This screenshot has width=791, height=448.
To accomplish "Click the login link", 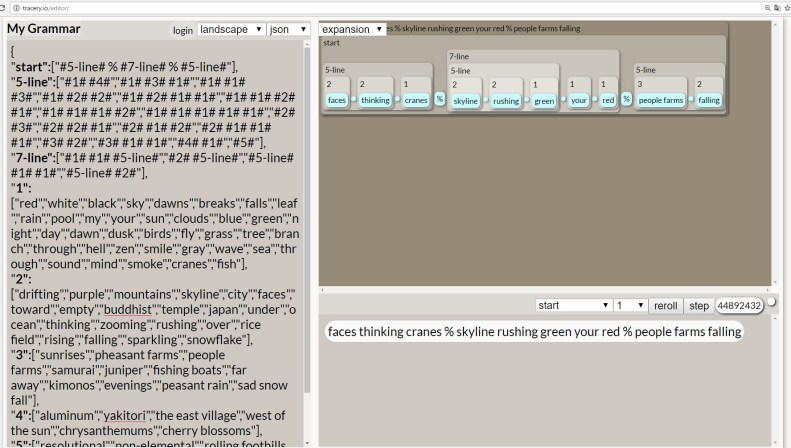I will [183, 31].
